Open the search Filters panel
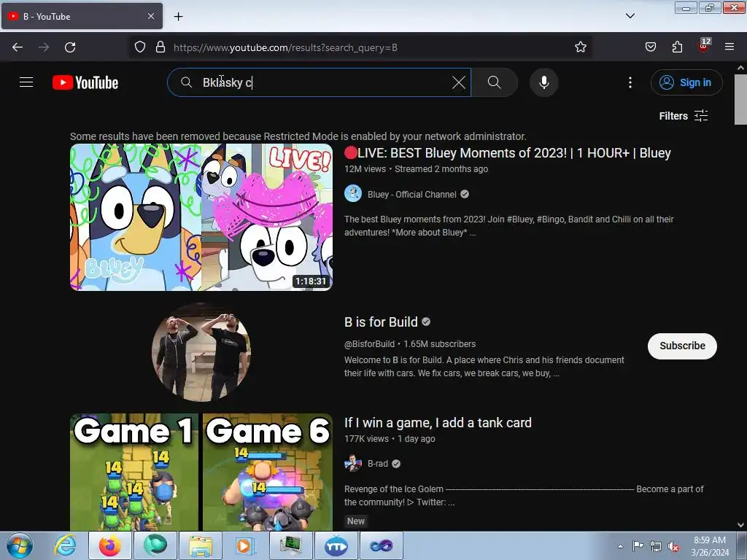 coord(683,116)
